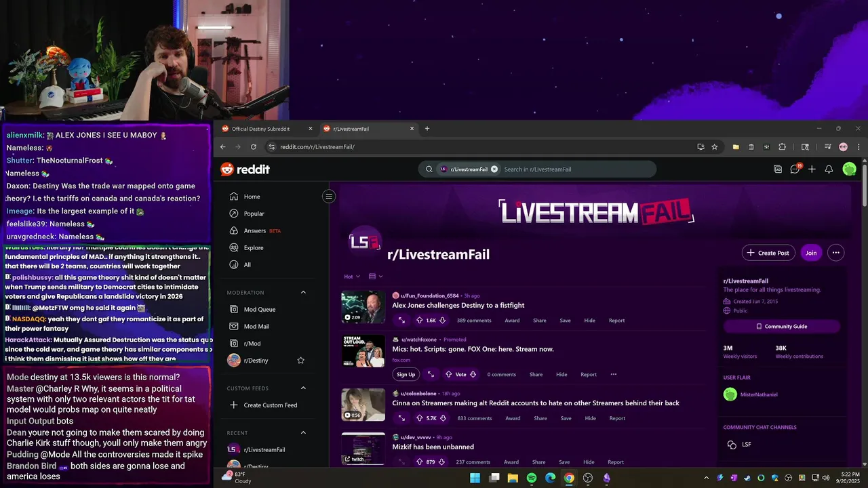Collapse the Custom Feeds section
868x488 pixels.
point(303,388)
